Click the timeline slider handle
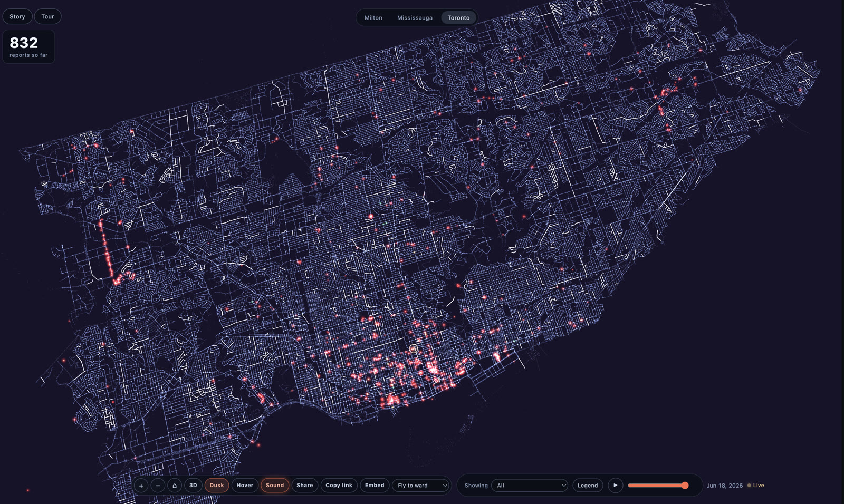 click(685, 486)
